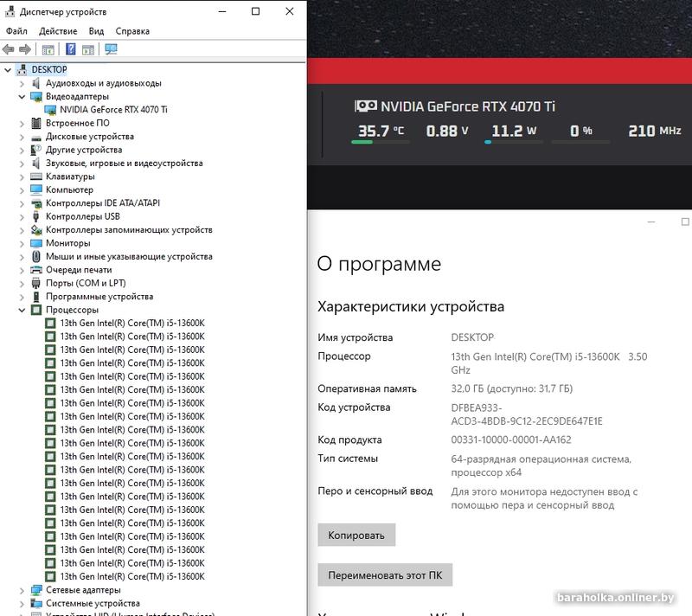Expand Контроллеры IDE ATA/ATAPI category
The image size is (692, 616).
point(22,203)
